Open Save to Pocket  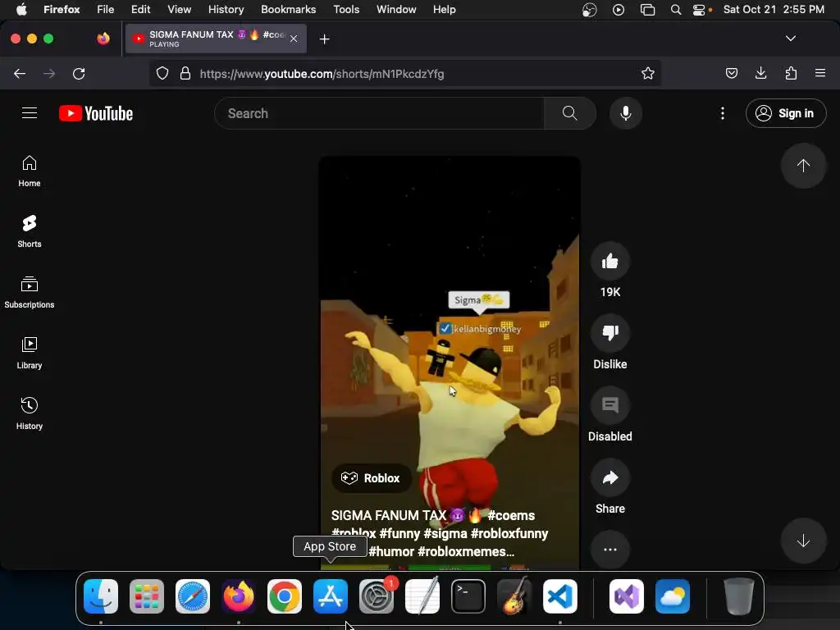tap(731, 73)
